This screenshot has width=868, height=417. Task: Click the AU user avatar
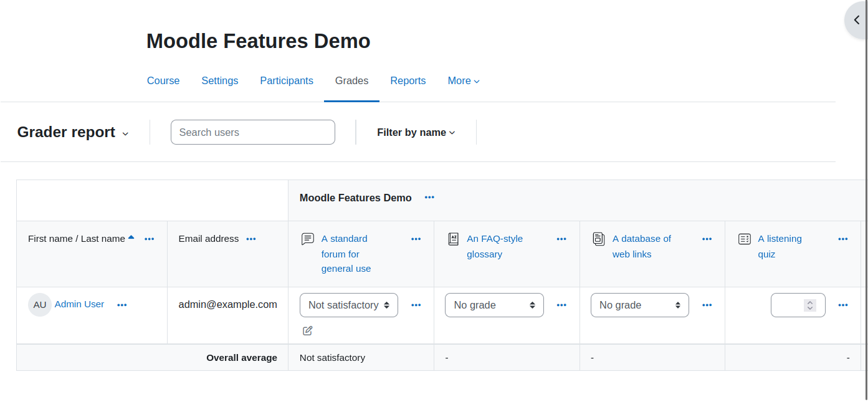coord(40,305)
